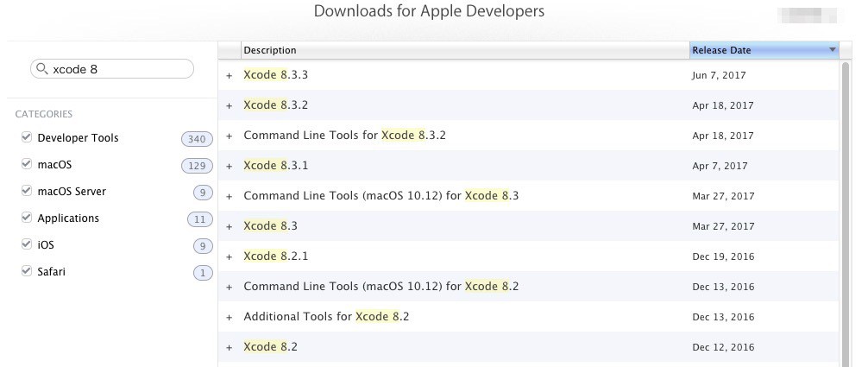Expand the Xcode 8.3.1 row
This screenshot has width=868, height=367.
[230, 167]
